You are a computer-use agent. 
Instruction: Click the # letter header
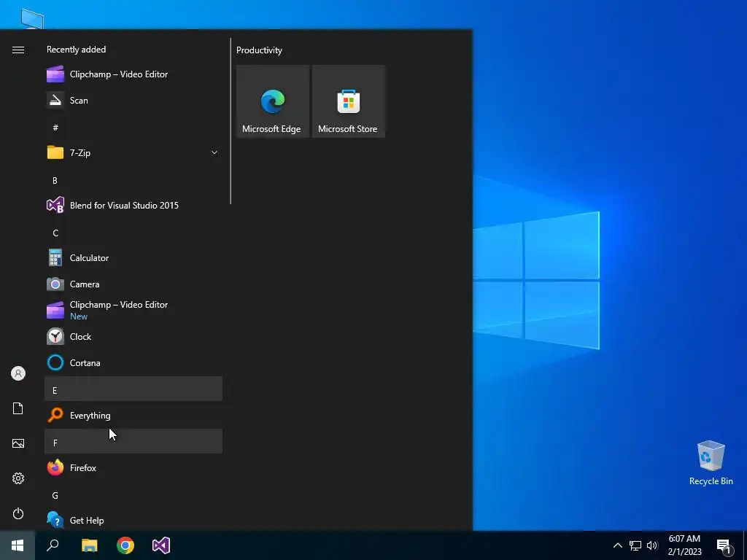click(133, 127)
